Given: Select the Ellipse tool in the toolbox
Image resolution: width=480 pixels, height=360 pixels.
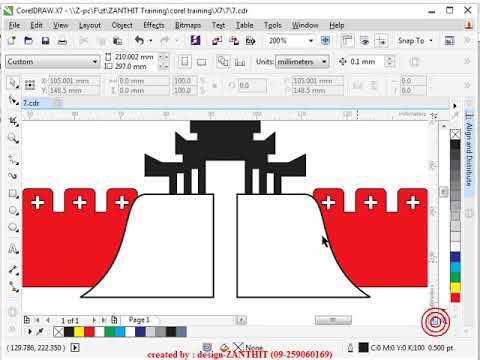Looking at the screenshot, I should point(13,211).
